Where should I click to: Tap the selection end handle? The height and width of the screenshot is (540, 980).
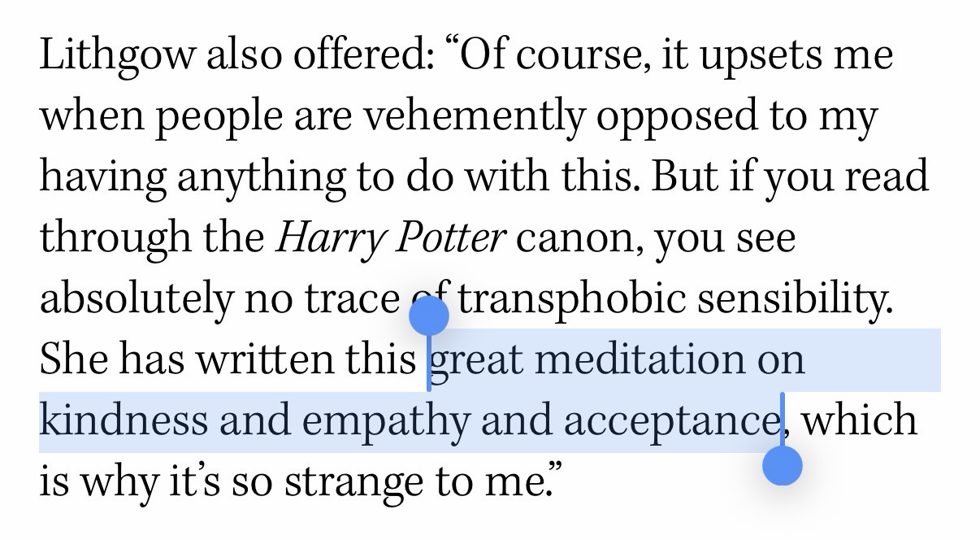(783, 466)
